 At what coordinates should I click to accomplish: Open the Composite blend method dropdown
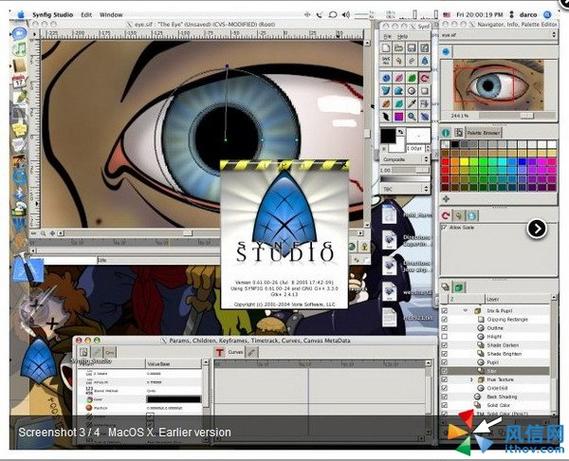click(x=405, y=159)
